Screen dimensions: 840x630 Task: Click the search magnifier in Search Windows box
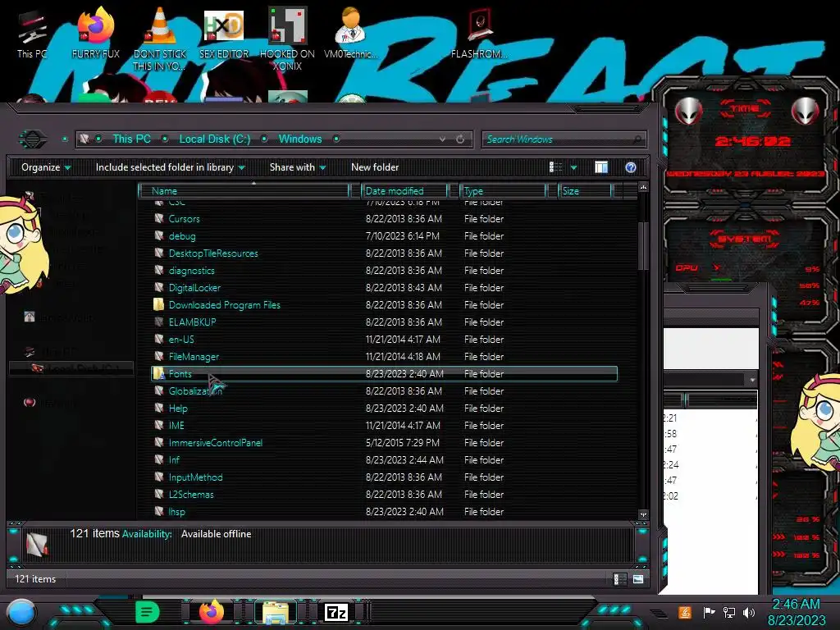click(x=637, y=139)
